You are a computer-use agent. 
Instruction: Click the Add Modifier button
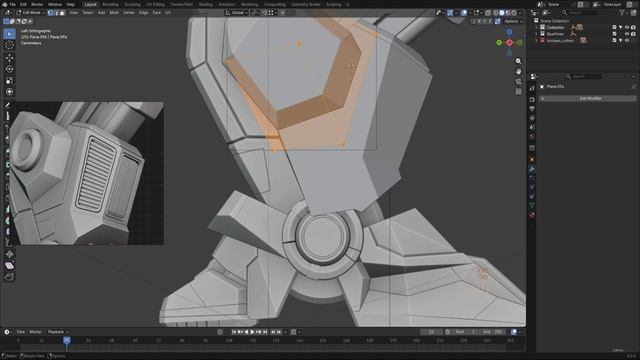click(x=588, y=98)
